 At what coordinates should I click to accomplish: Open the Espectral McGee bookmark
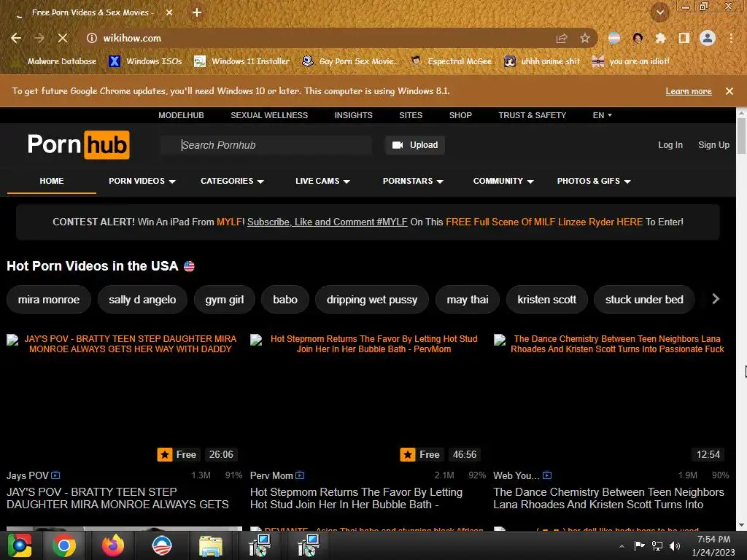(x=451, y=61)
